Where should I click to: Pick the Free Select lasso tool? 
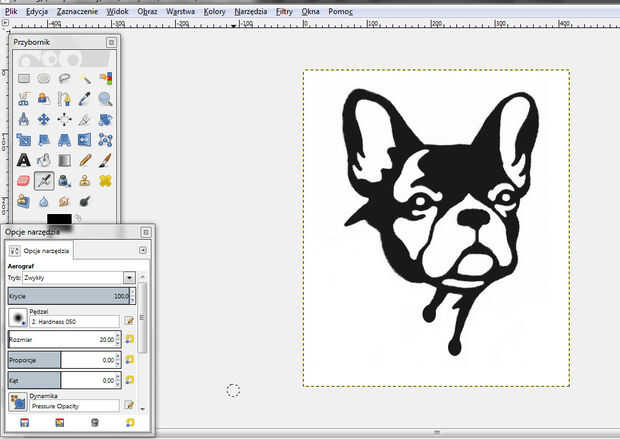pos(65,78)
